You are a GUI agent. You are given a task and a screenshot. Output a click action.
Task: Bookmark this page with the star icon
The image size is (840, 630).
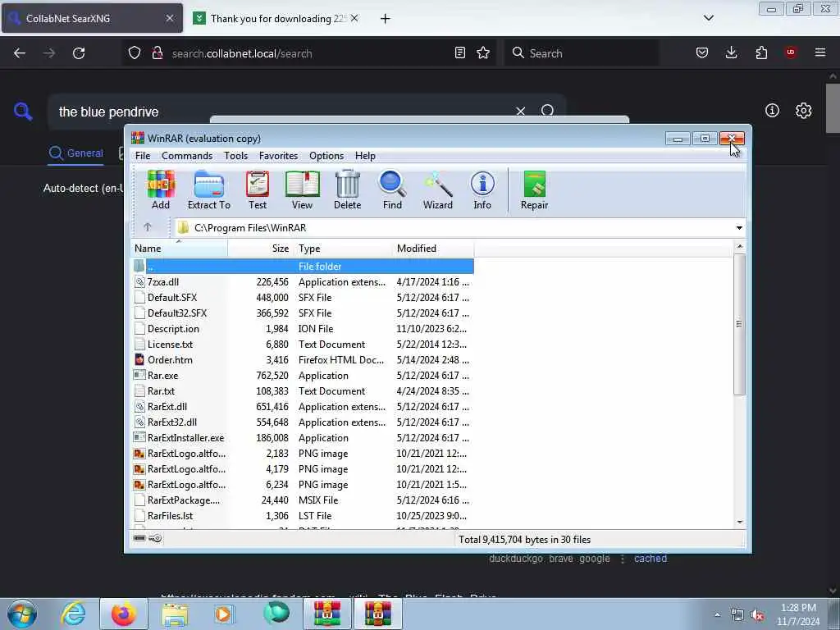click(x=483, y=52)
